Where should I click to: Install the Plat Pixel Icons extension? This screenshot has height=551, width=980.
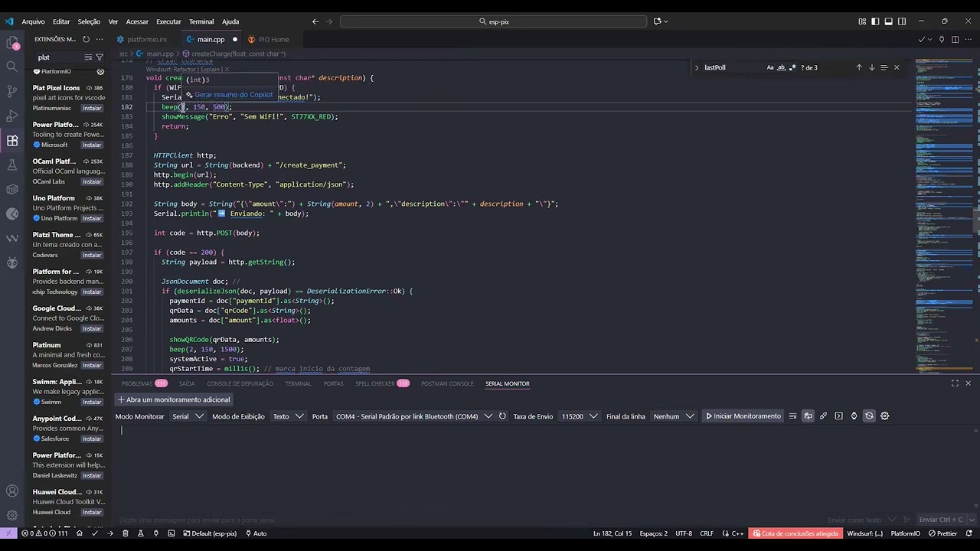pyautogui.click(x=92, y=108)
